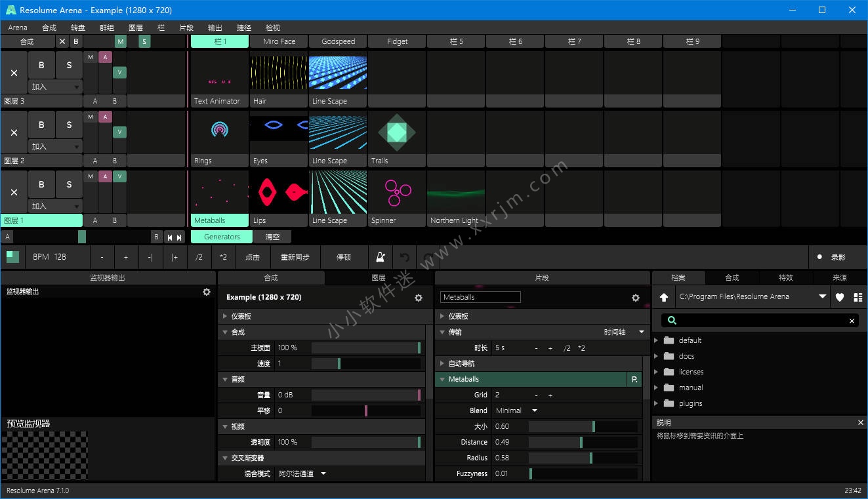This screenshot has height=499, width=868.
Task: Open 混合模式 阿尔法通道 dropdown
Action: pos(302,473)
